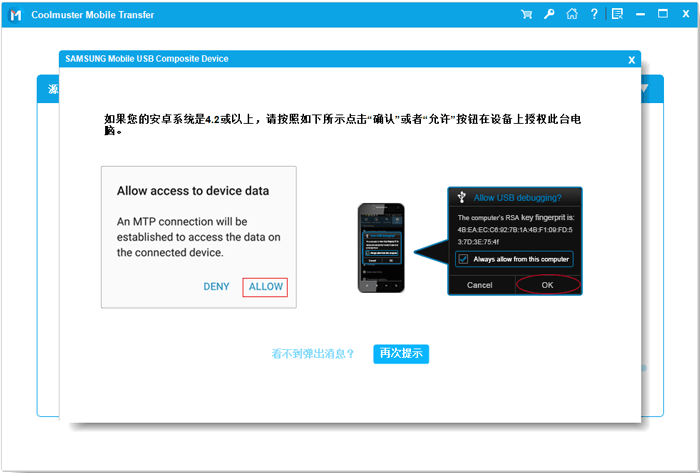Click DENY in the MTP access illustration

tap(217, 287)
